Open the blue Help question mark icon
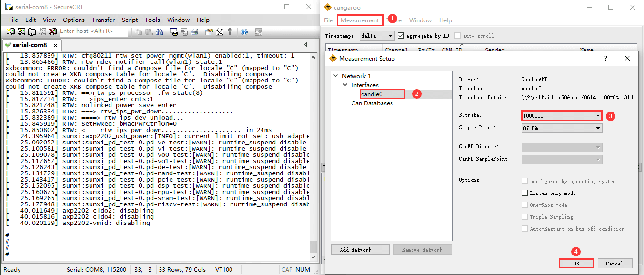 (x=244, y=31)
